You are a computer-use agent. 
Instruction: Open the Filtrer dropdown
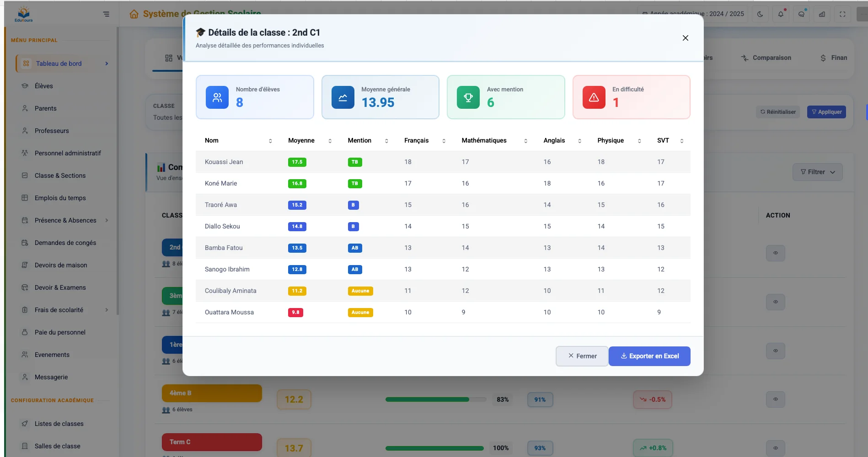(817, 172)
